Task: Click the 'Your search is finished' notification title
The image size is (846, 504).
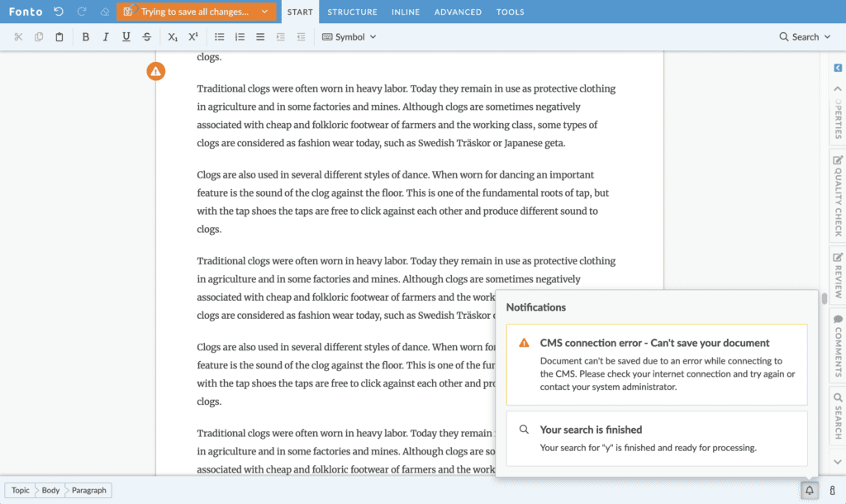Action: 591,430
